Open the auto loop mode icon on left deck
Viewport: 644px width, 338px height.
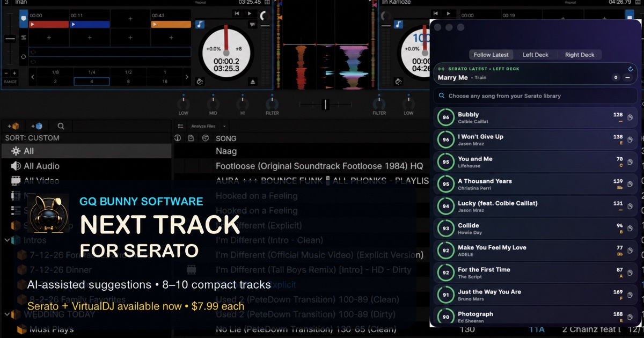(x=24, y=57)
